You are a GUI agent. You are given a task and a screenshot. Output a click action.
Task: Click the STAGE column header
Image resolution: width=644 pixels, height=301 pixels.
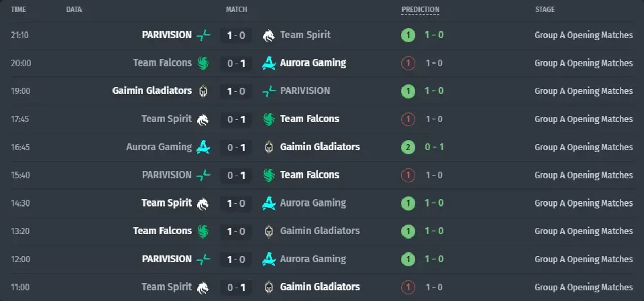click(x=545, y=9)
